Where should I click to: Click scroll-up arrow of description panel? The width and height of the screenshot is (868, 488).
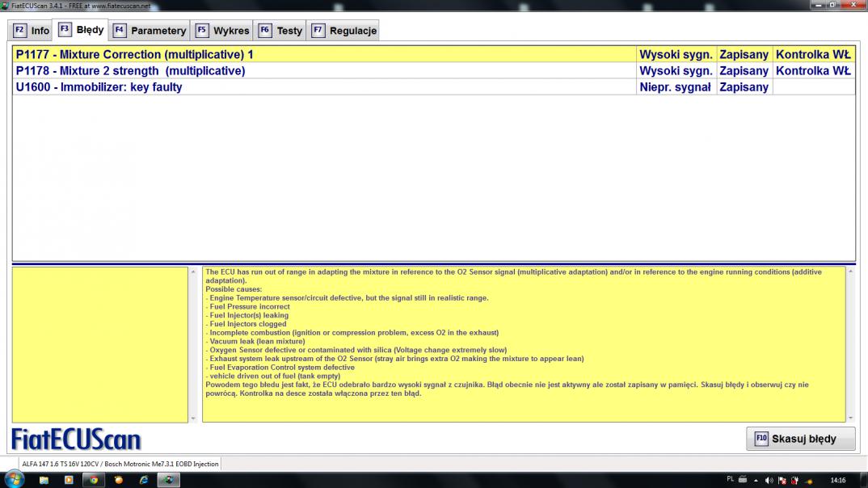[x=850, y=271]
